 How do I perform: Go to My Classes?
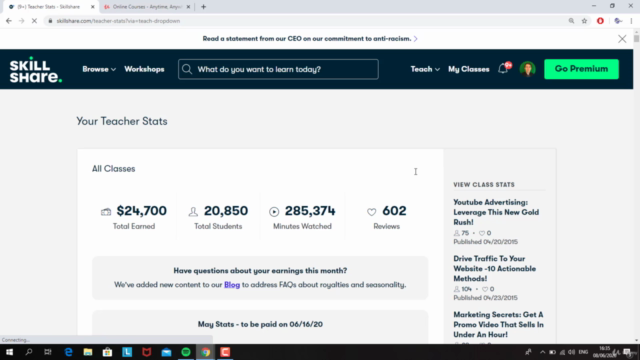coord(469,69)
